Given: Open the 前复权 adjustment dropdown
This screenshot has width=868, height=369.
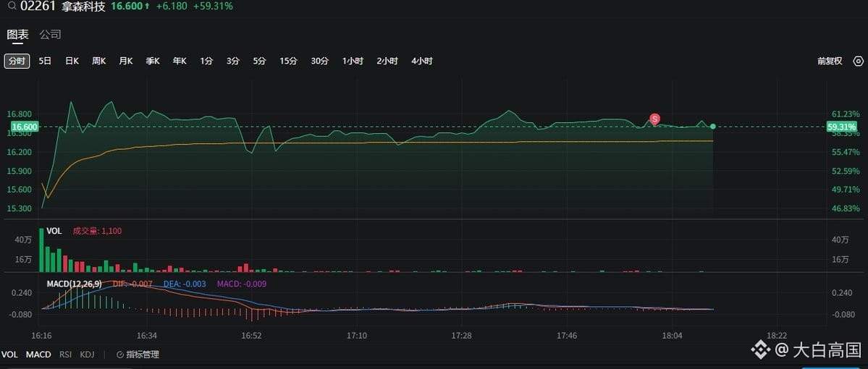Looking at the screenshot, I should click(x=830, y=61).
